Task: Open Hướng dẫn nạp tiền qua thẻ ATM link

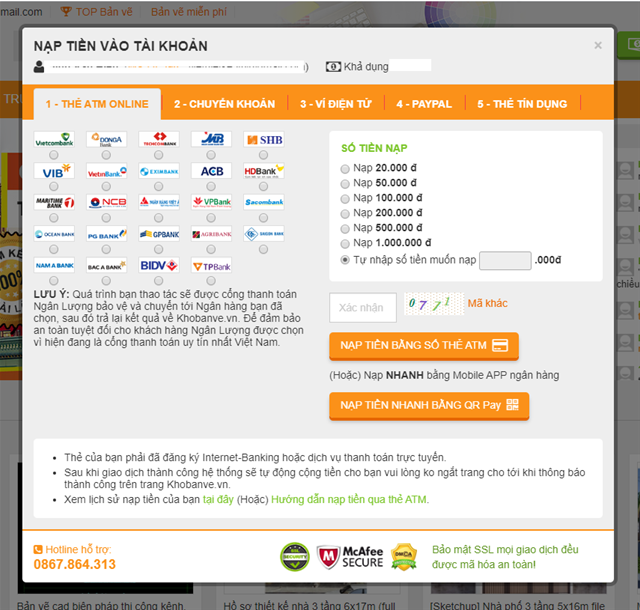Action: (349, 499)
